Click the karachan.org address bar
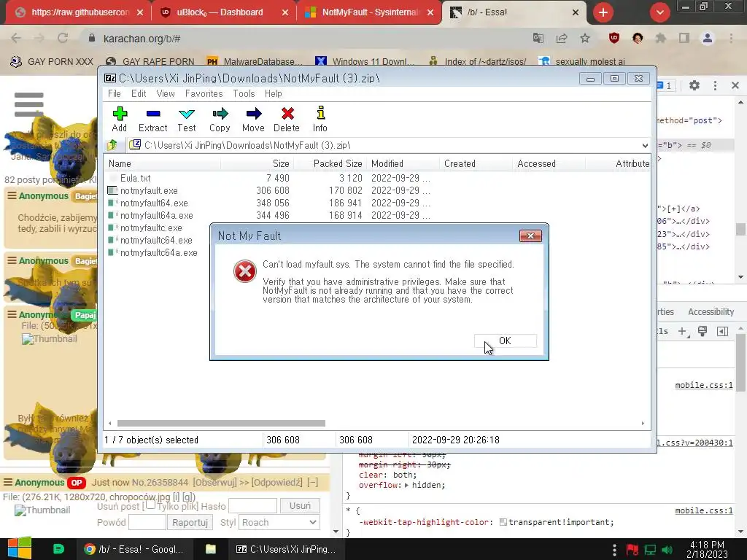This screenshot has width=747, height=560. point(305,39)
